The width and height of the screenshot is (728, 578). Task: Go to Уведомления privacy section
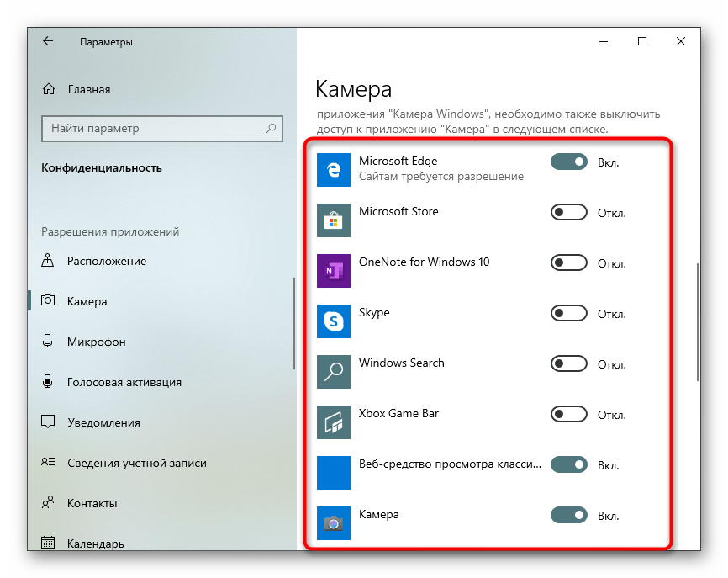103,422
